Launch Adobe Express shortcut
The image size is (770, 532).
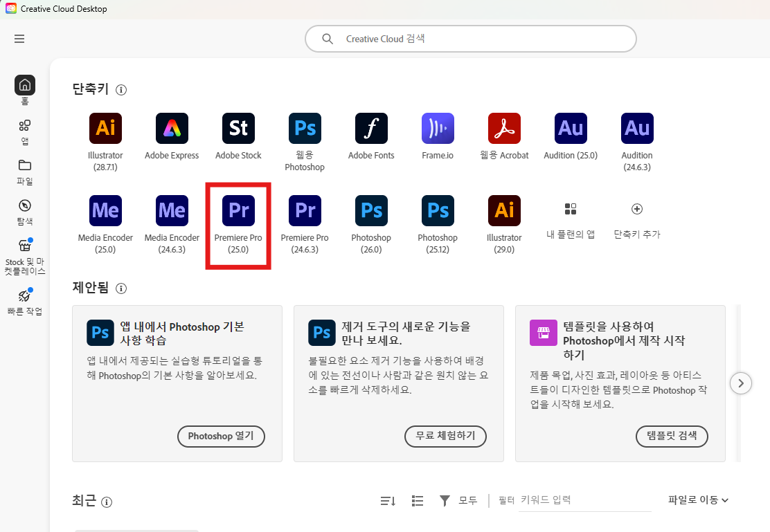click(x=172, y=129)
